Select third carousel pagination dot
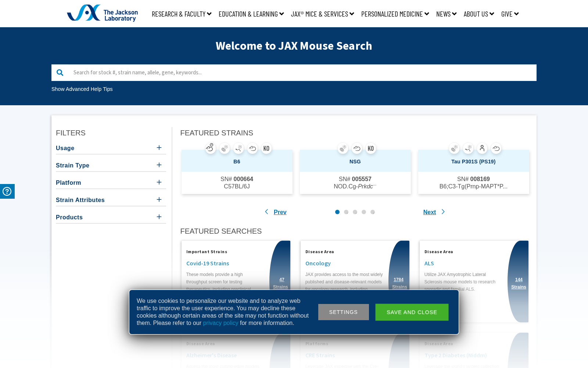Viewport: 588px width, 368px height. tap(355, 212)
